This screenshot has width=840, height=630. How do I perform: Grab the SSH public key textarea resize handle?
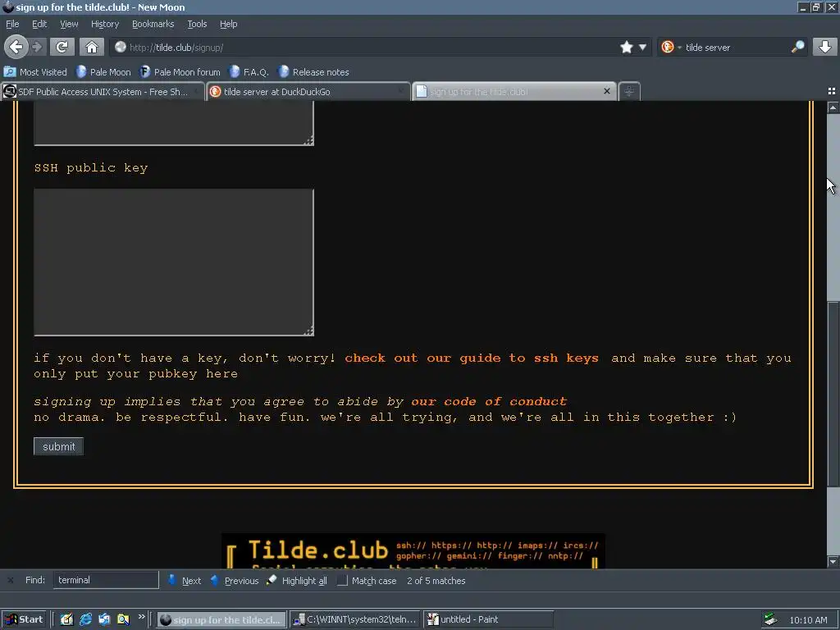click(x=308, y=331)
